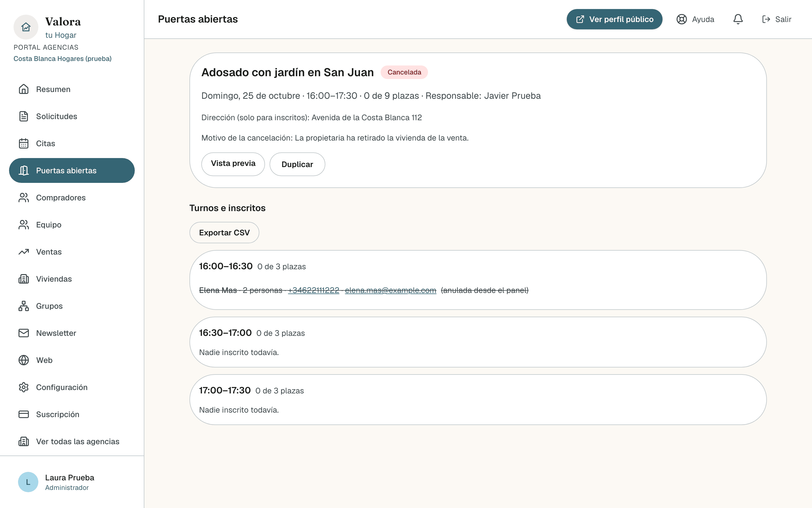Image resolution: width=812 pixels, height=508 pixels.
Task: Click the Suscripción credit card icon
Action: coord(23,414)
